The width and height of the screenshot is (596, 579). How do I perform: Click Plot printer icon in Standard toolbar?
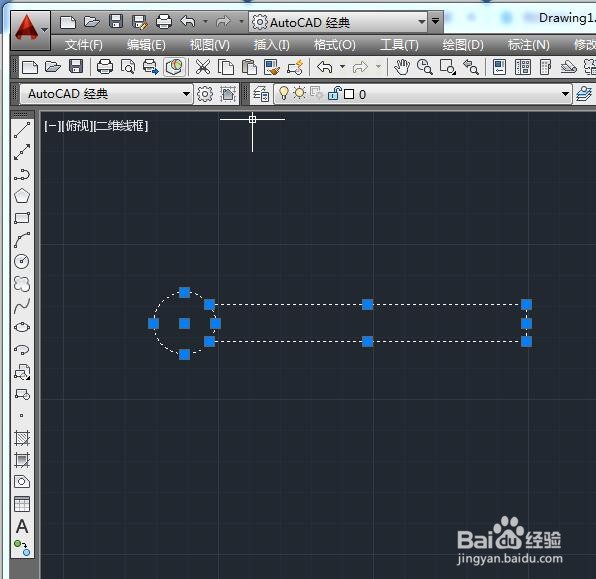pyautogui.click(x=105, y=67)
